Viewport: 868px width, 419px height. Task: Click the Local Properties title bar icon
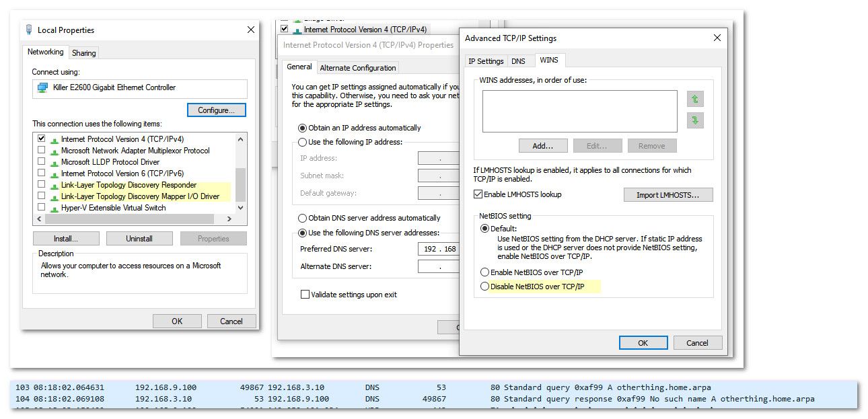29,30
